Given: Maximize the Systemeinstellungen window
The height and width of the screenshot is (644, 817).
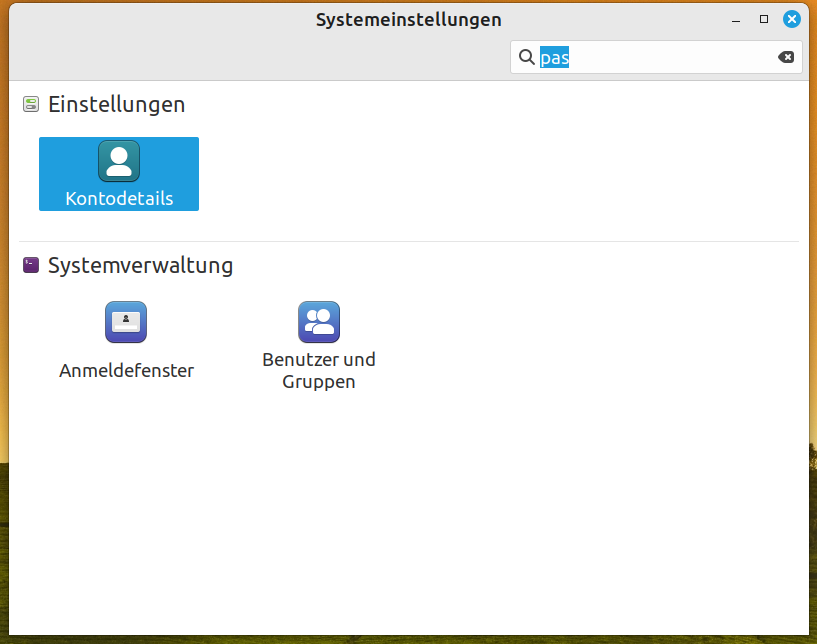Looking at the screenshot, I should [x=763, y=18].
